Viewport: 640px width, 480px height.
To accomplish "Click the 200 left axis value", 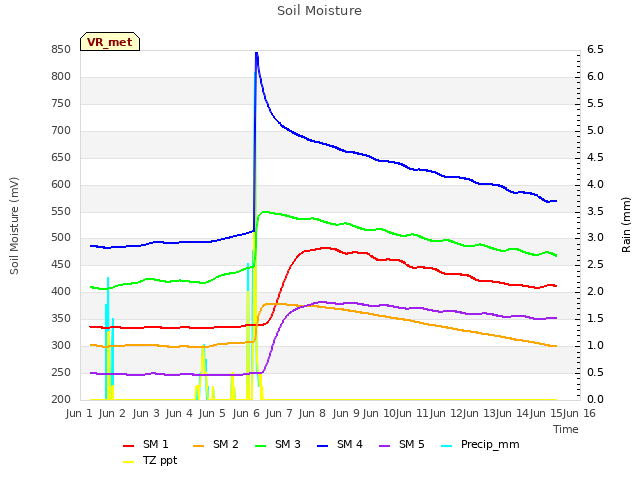I will click(x=61, y=399).
